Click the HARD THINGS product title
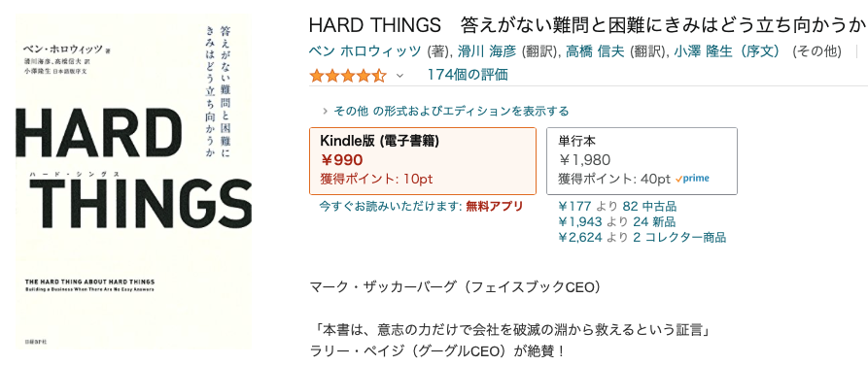The image size is (868, 365). point(588,25)
